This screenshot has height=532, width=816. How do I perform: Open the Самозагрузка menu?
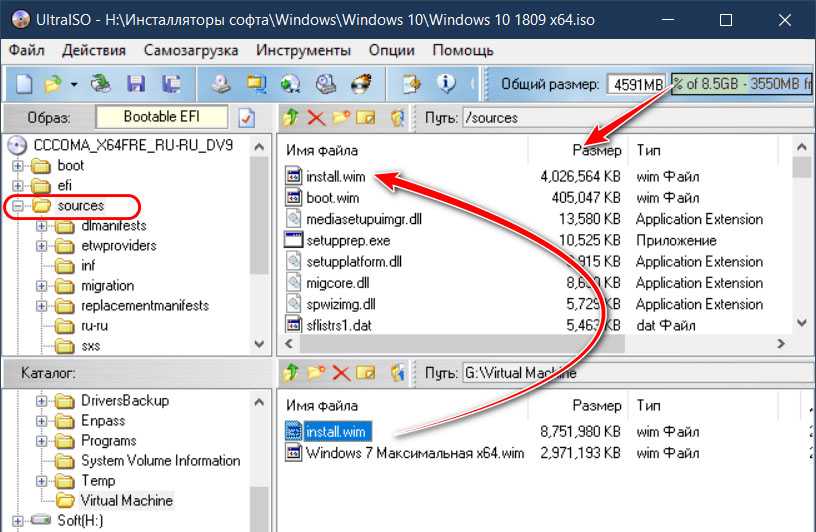click(x=190, y=50)
